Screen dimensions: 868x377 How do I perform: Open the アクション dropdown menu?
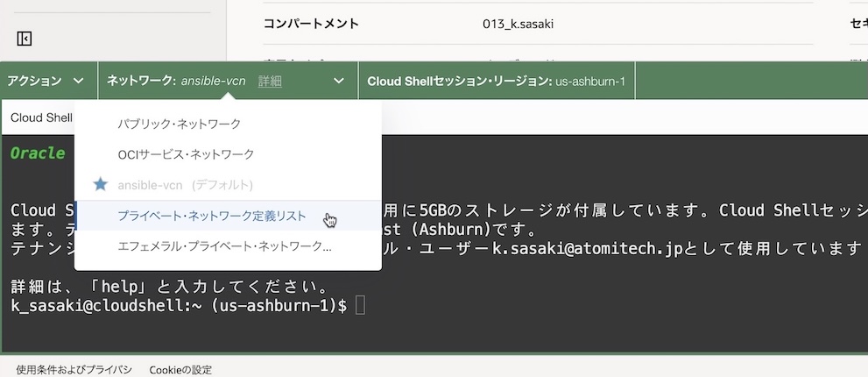(x=46, y=81)
